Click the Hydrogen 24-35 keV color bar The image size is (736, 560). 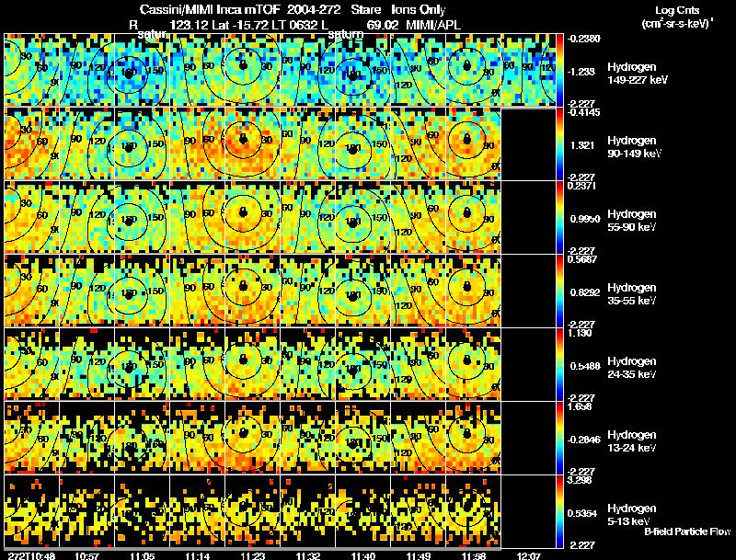point(559,365)
